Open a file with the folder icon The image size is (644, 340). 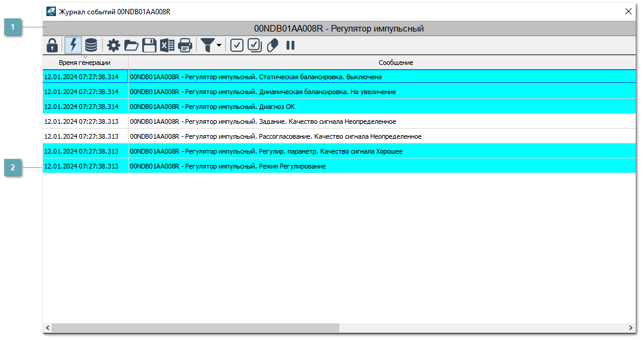[x=131, y=45]
